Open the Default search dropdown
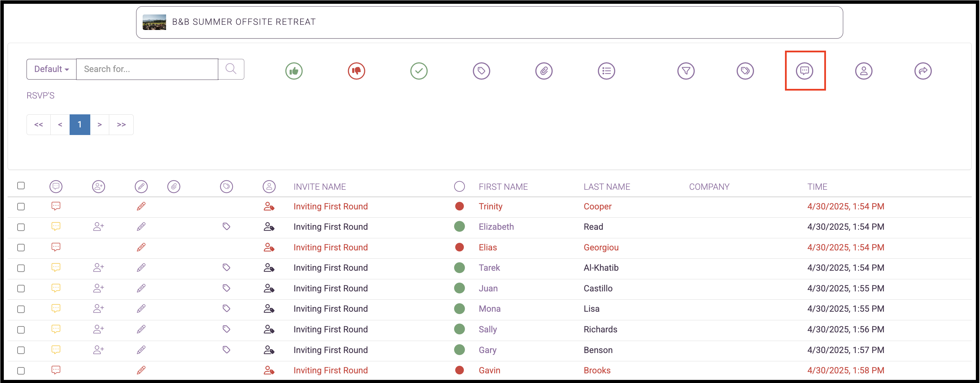Image resolution: width=980 pixels, height=383 pixels. [x=51, y=69]
